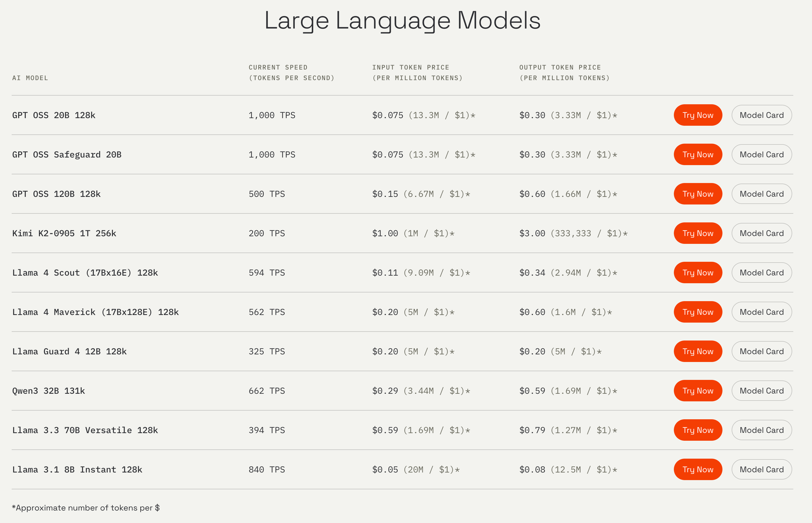Image resolution: width=812 pixels, height=523 pixels.
Task: Open Llama Guard 4 Model Card
Action: (x=762, y=351)
